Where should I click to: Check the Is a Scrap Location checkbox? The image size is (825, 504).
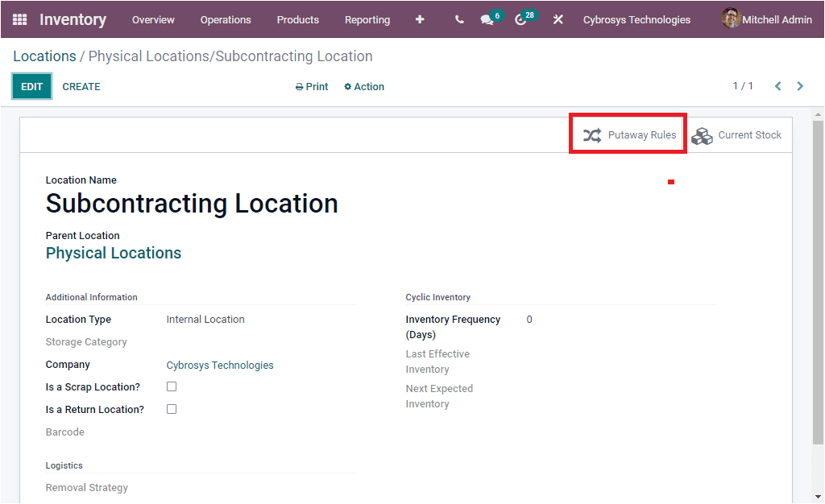172,386
